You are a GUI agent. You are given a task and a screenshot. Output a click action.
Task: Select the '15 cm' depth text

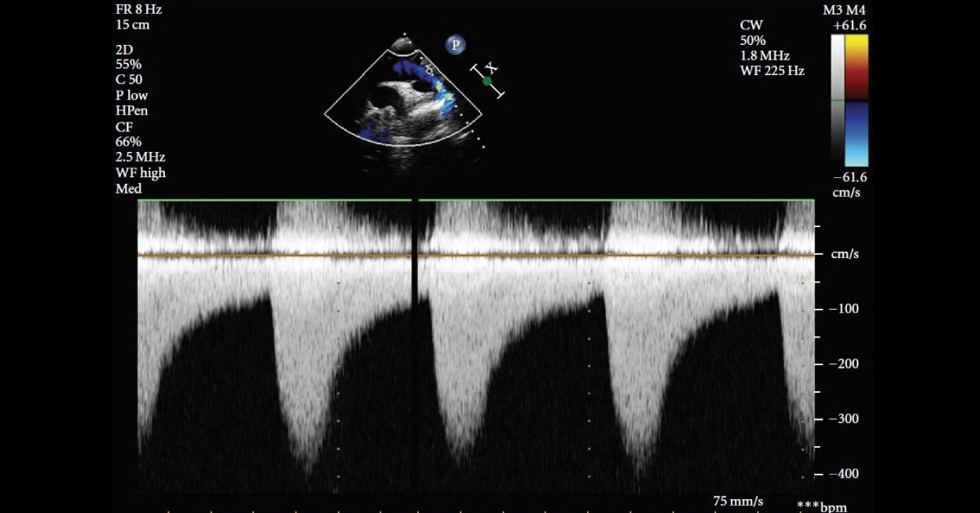tap(132, 25)
